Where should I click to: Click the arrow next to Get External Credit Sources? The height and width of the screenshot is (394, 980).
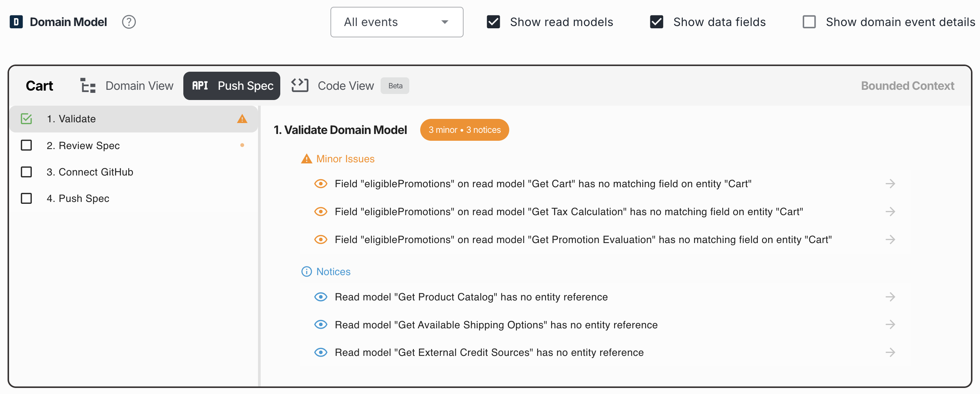click(890, 352)
